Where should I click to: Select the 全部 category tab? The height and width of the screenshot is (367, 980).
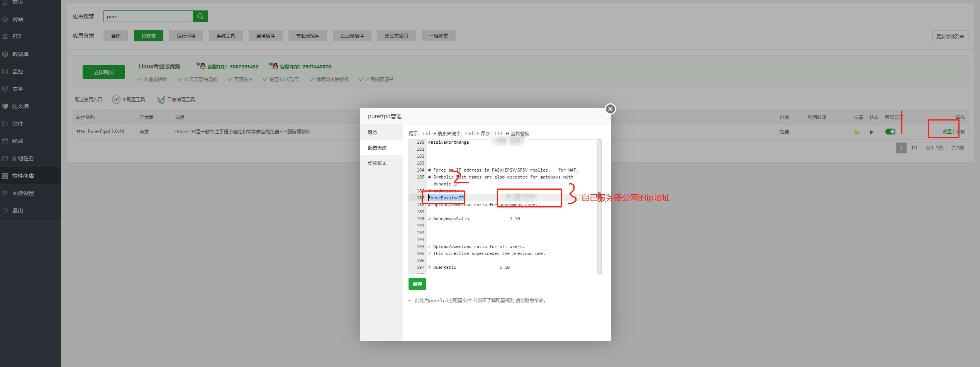pyautogui.click(x=116, y=36)
